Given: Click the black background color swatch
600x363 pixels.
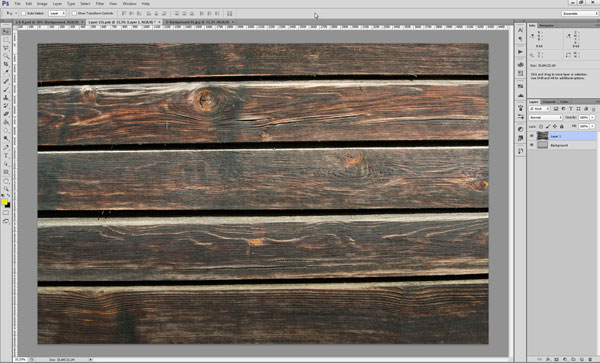Looking at the screenshot, I should [8, 205].
